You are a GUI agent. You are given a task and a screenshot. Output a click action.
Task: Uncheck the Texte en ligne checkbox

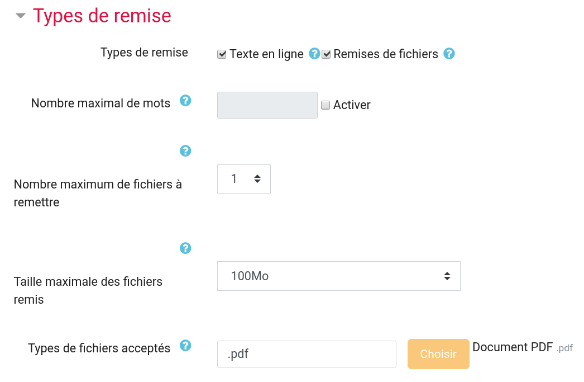(x=222, y=54)
